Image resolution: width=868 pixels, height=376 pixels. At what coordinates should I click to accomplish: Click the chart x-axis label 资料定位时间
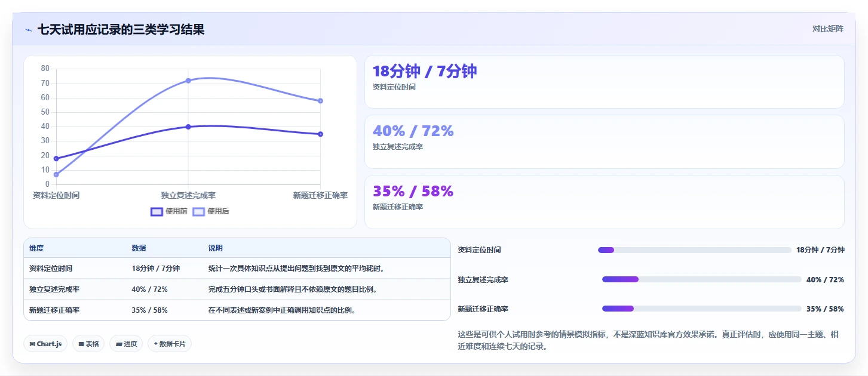[56, 195]
